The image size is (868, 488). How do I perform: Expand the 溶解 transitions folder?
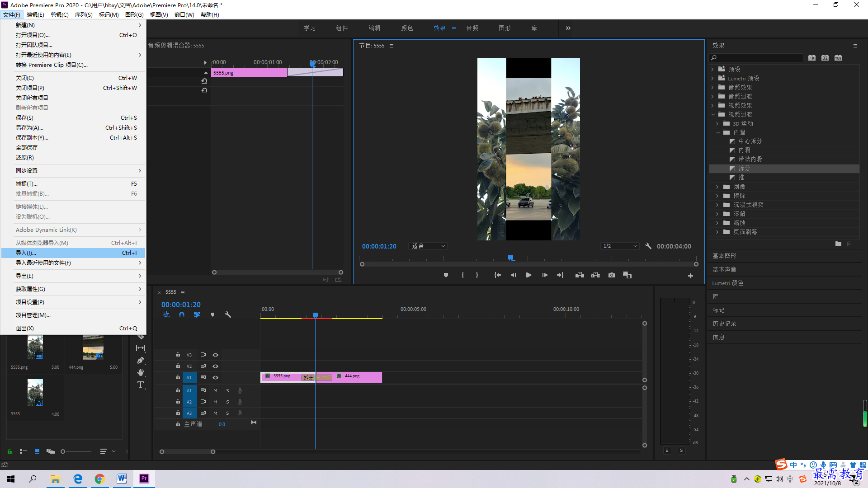pos(717,214)
